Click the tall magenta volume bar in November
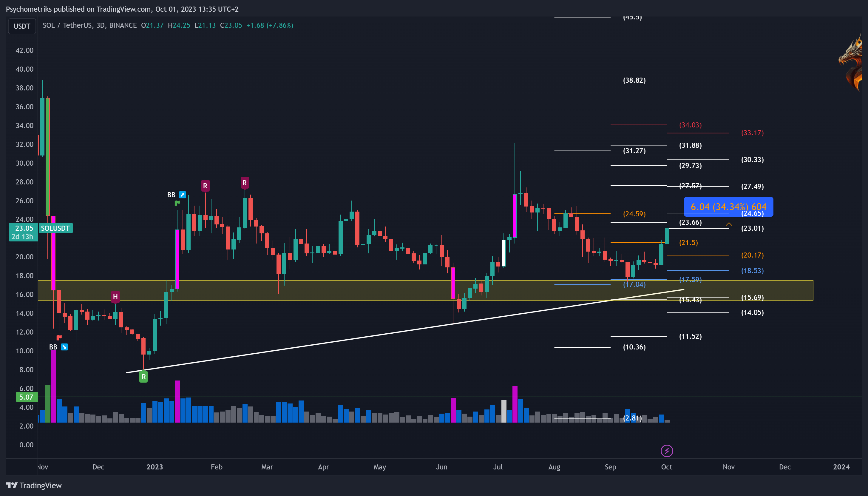Image resolution: width=868 pixels, height=496 pixels. point(53,386)
